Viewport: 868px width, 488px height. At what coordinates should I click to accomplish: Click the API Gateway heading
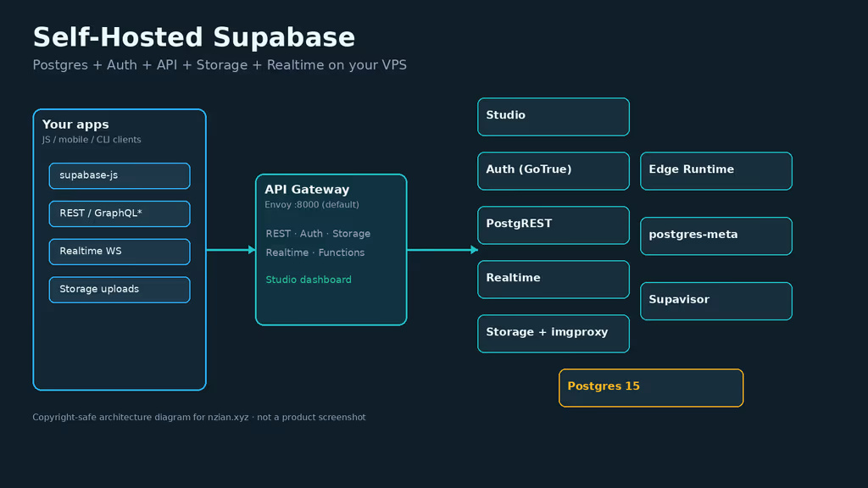pos(307,189)
